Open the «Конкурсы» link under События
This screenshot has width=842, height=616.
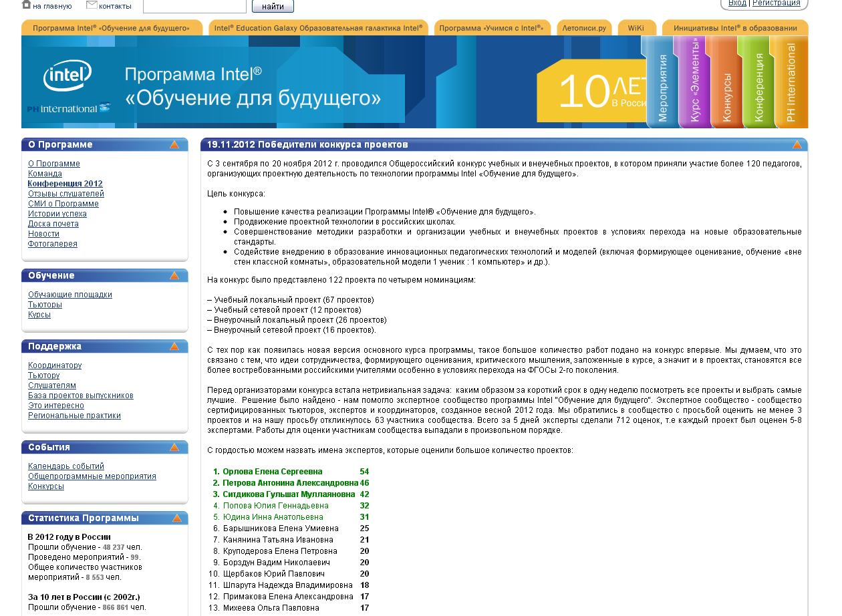46,486
